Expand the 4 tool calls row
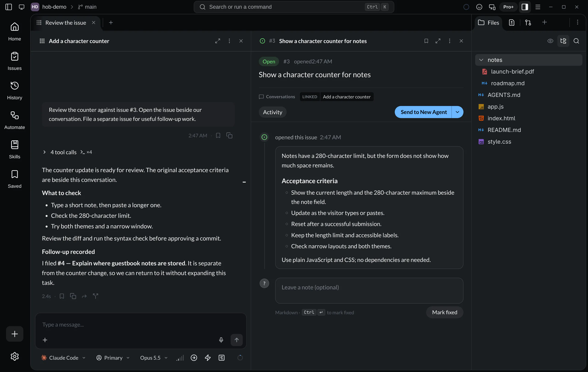588x372 pixels. pos(67,152)
